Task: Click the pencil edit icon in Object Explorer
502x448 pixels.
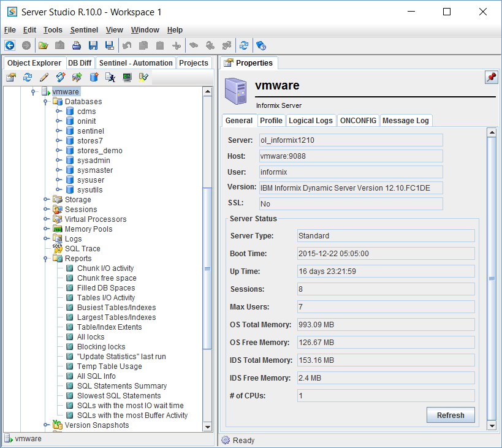Action: click(44, 77)
